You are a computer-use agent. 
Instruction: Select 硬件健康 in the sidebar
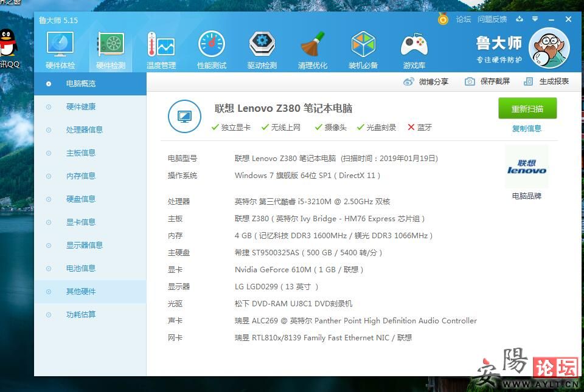(x=90, y=107)
